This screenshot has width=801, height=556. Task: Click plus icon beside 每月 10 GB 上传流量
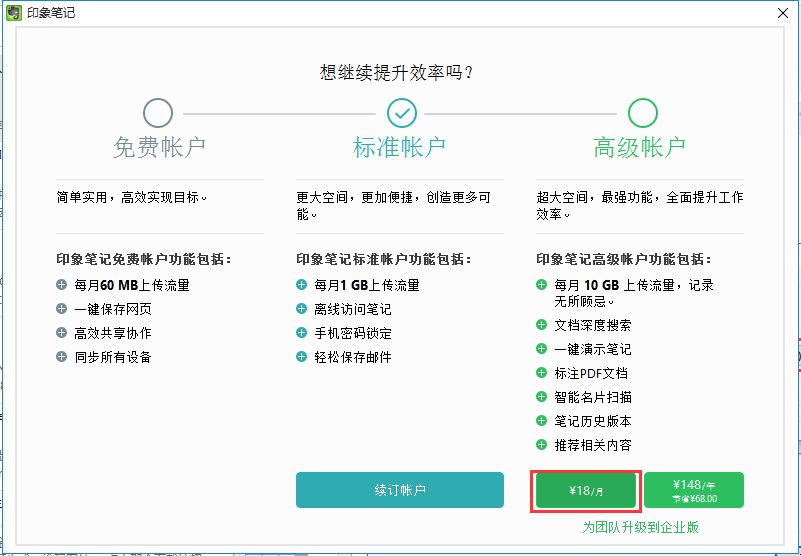click(541, 285)
